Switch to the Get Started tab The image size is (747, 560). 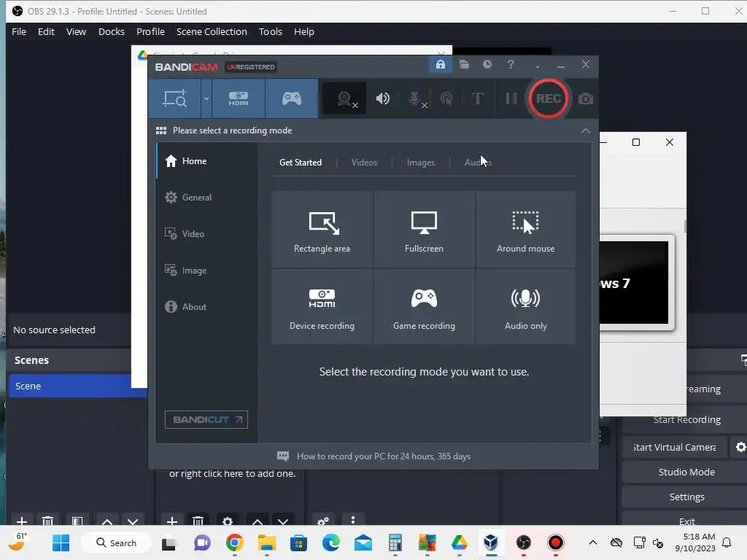click(300, 163)
